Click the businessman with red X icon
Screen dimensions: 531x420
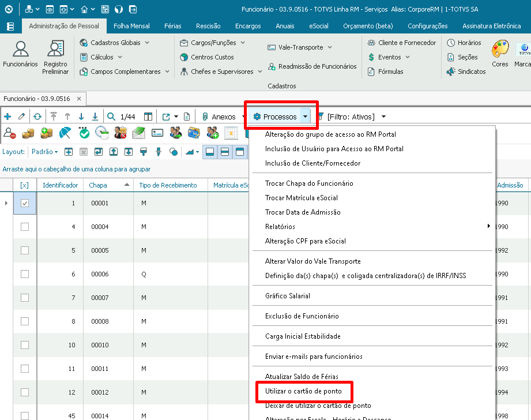[x=120, y=133]
